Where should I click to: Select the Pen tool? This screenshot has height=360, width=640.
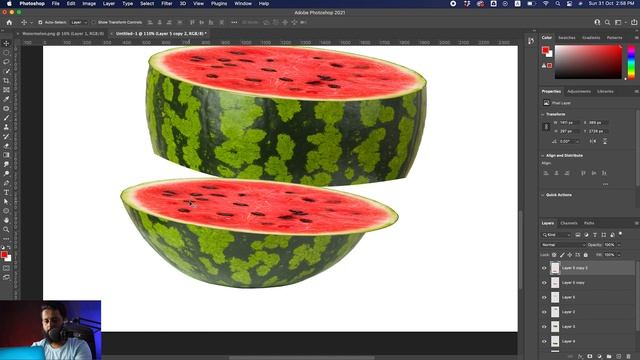(6, 183)
